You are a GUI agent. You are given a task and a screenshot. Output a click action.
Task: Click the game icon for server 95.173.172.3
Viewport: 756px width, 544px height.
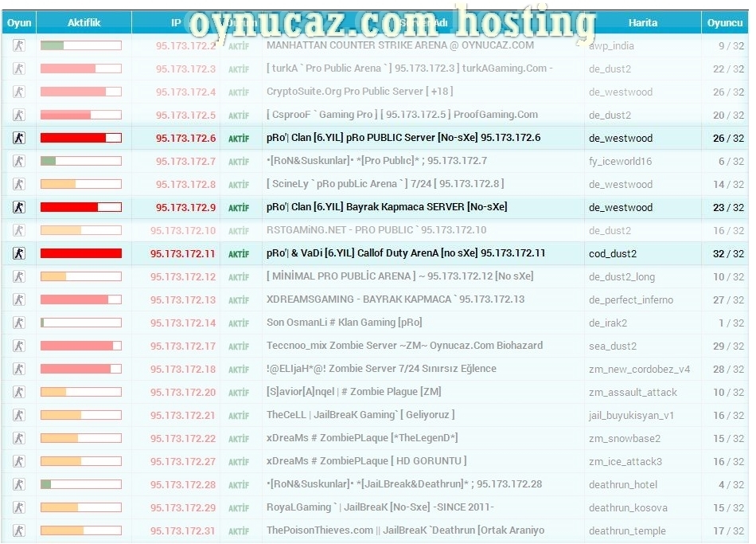coord(19,68)
